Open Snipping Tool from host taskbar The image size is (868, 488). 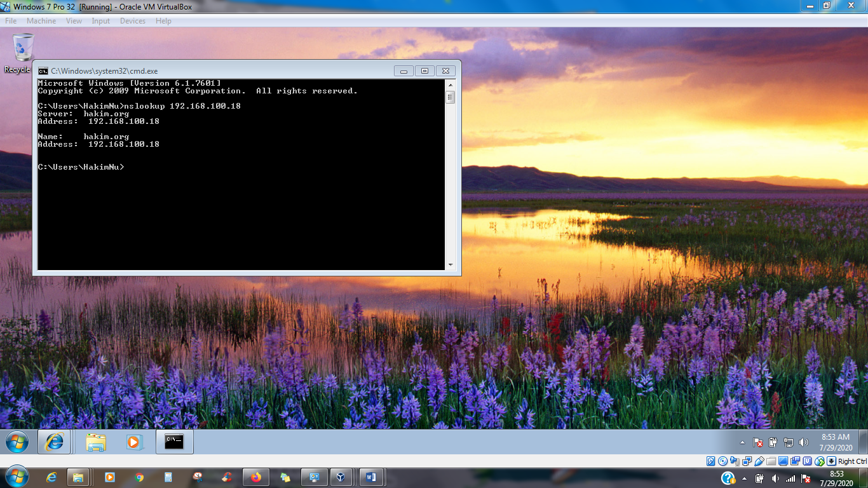click(x=198, y=477)
